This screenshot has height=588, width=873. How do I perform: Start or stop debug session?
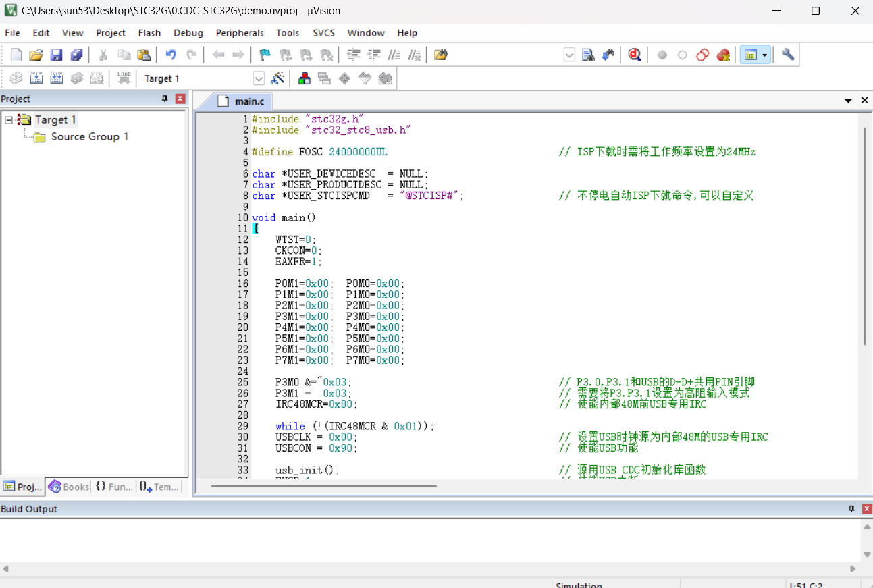(x=635, y=55)
